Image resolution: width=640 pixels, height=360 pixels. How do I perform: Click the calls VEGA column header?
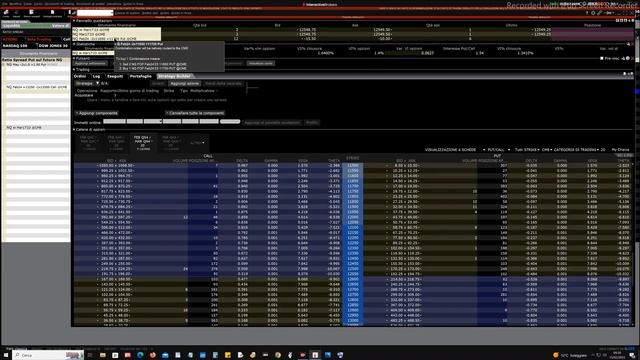pyautogui.click(x=302, y=160)
